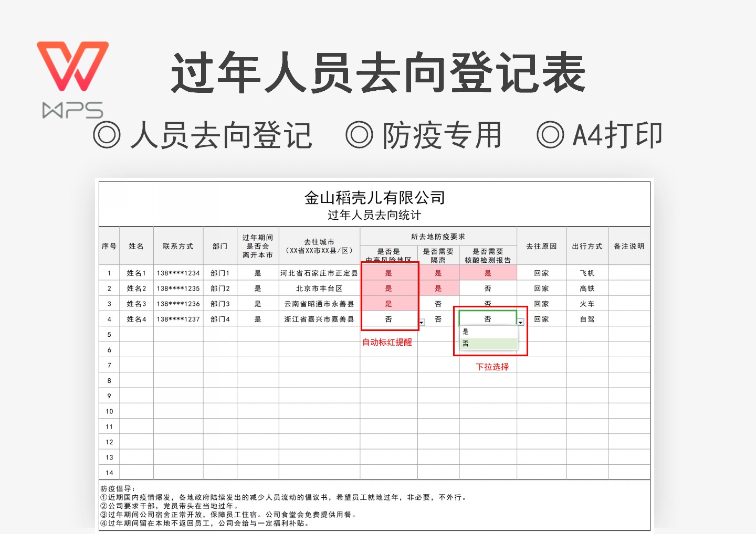Click the 所去地防疫要求 header cell
Viewport: 756px width, 534px height.
pos(439,236)
